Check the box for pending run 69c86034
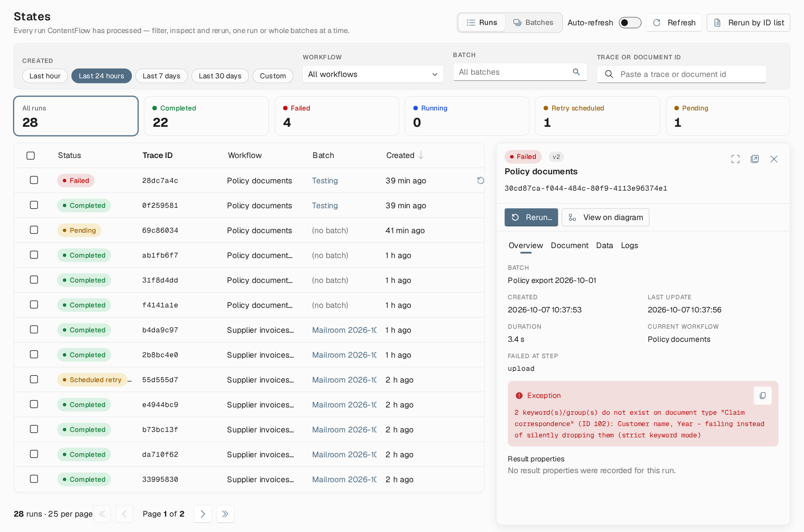This screenshot has height=532, width=804. pyautogui.click(x=34, y=230)
